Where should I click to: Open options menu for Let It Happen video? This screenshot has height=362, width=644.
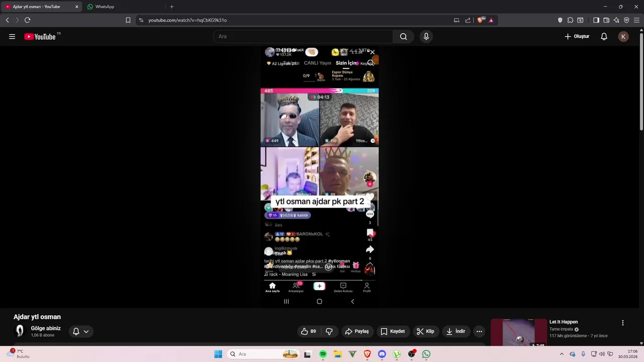[x=622, y=323]
